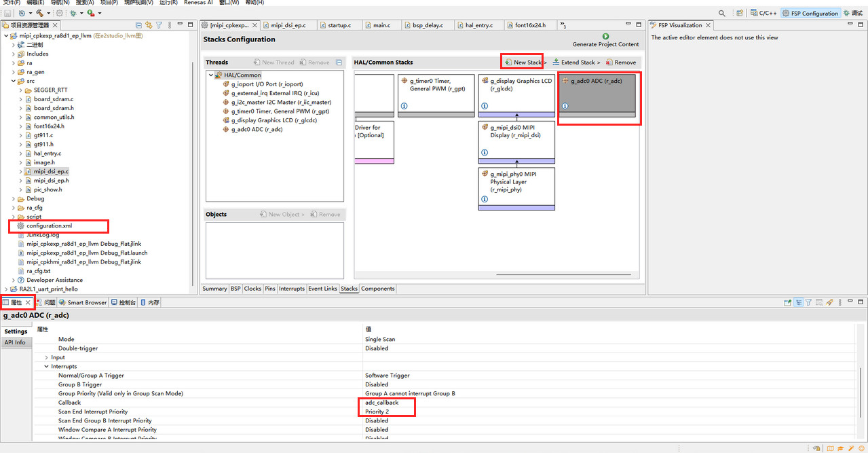Open the Renesas AI menu
Image resolution: width=868 pixels, height=453 pixels.
[199, 3]
